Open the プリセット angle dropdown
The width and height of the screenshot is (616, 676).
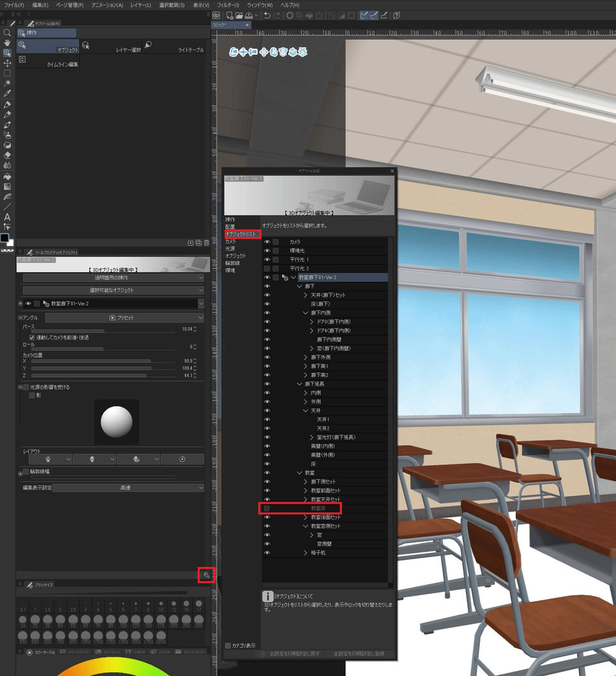point(124,317)
